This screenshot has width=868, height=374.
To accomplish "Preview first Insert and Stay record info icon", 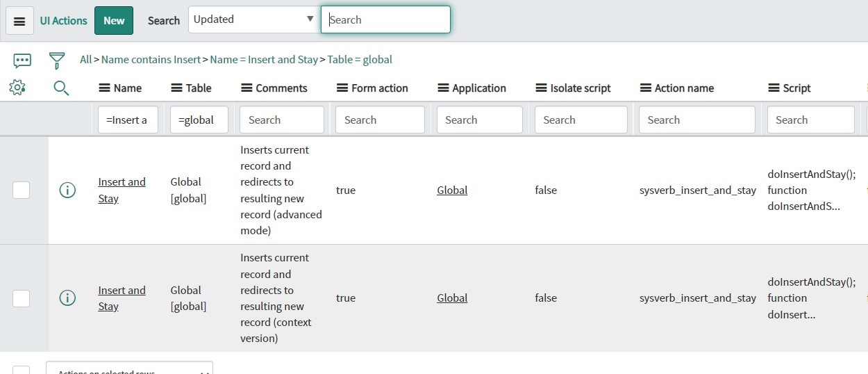I will (67, 190).
